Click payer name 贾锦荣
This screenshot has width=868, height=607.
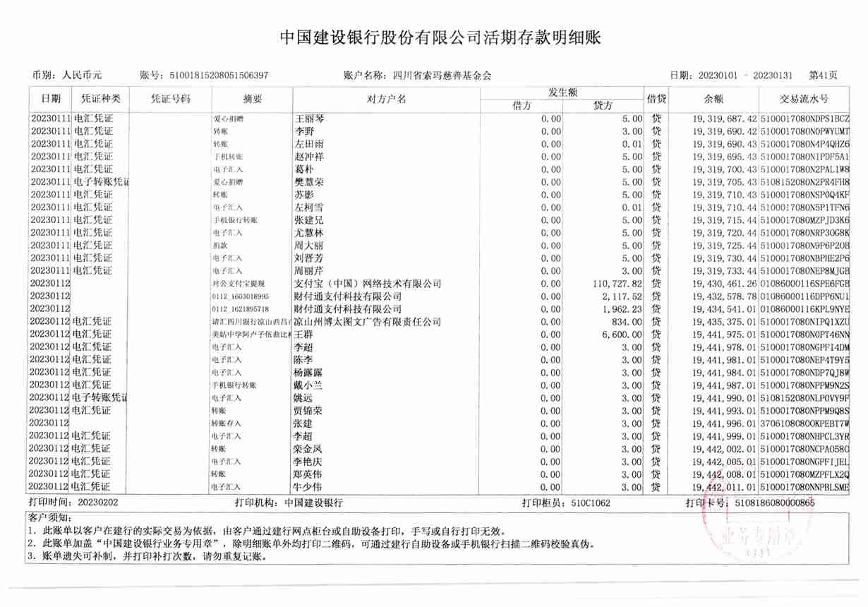click(308, 411)
